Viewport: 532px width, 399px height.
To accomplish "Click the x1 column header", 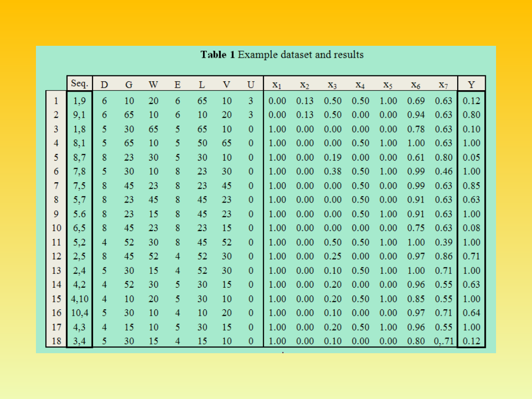I will (x=277, y=85).
